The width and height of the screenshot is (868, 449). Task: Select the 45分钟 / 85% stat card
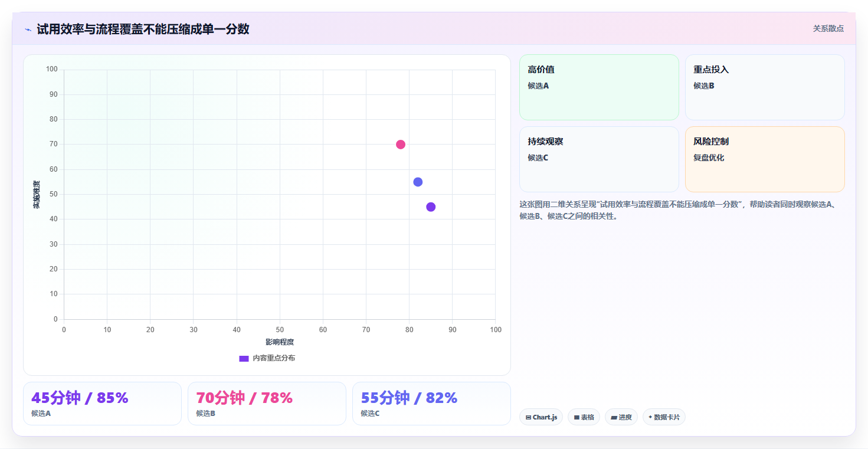(x=102, y=404)
